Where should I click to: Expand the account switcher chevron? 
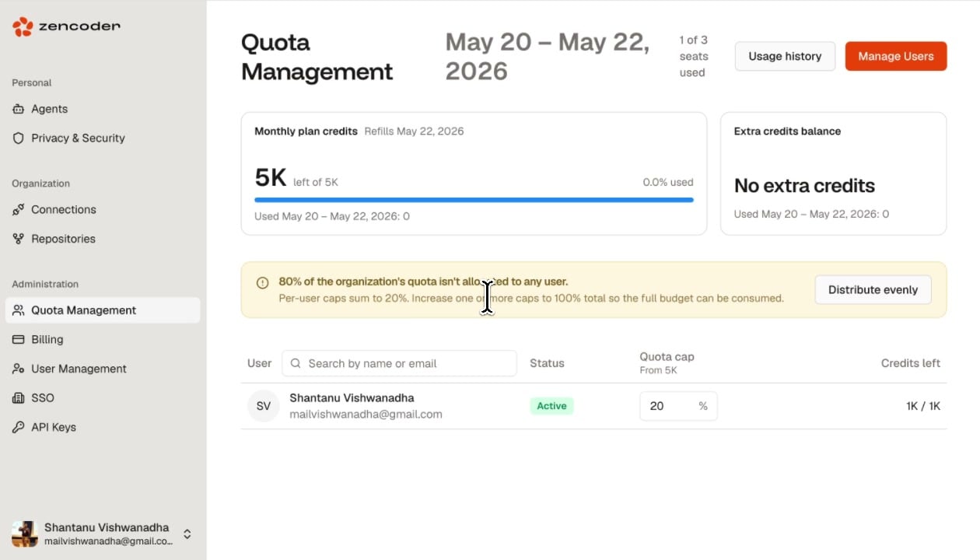coord(187,534)
